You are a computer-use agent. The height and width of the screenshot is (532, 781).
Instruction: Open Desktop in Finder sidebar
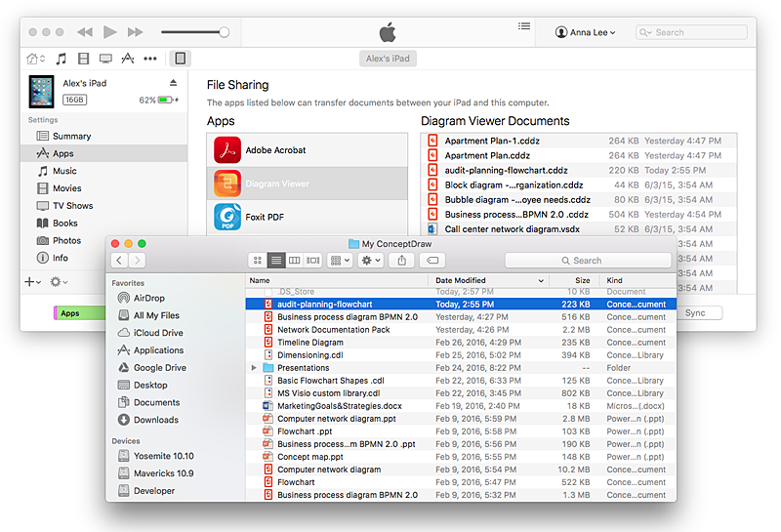pos(143,385)
